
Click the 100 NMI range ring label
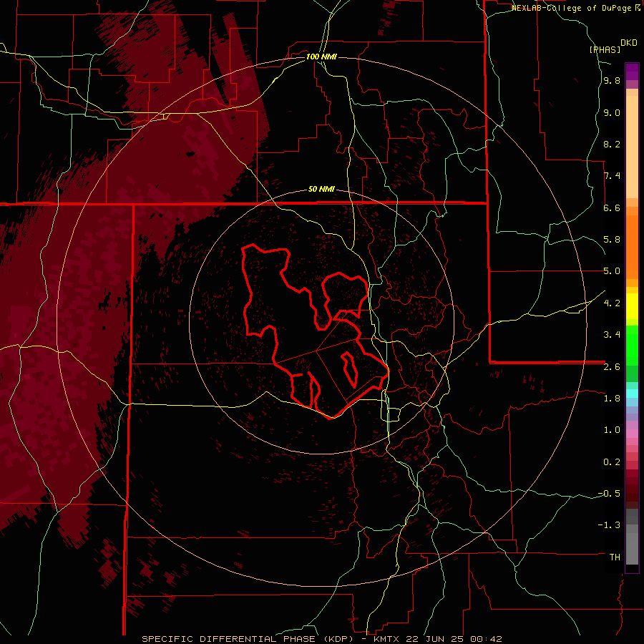[321, 57]
